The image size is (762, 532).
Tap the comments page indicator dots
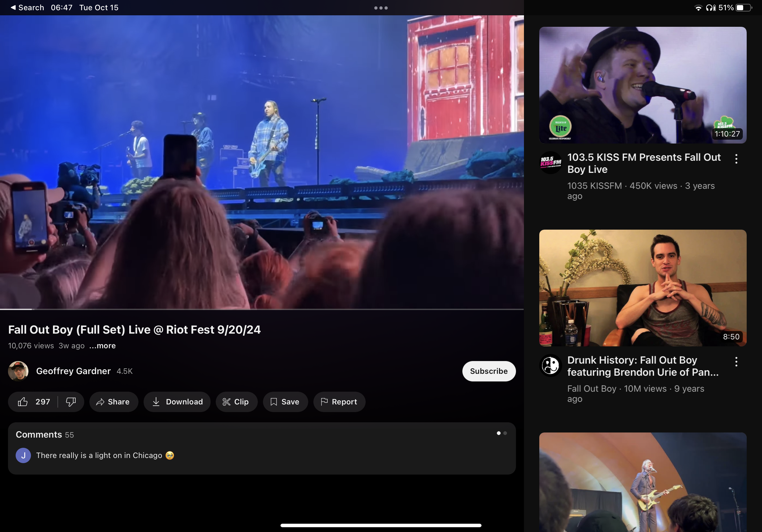(x=502, y=433)
